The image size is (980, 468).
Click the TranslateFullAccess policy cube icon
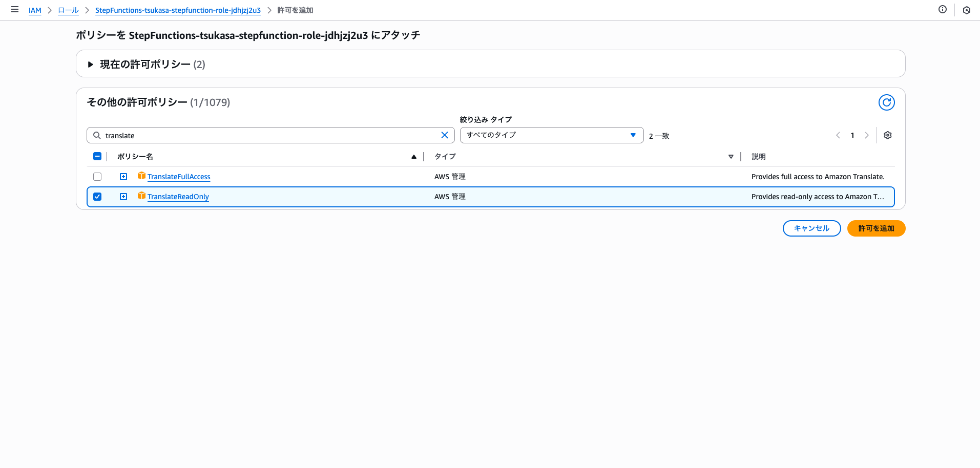pyautogui.click(x=141, y=176)
